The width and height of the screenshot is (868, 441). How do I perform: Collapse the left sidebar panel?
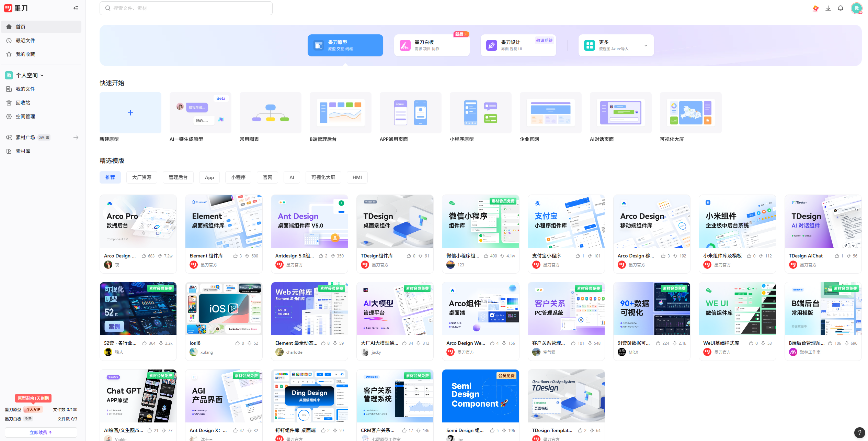coord(76,8)
